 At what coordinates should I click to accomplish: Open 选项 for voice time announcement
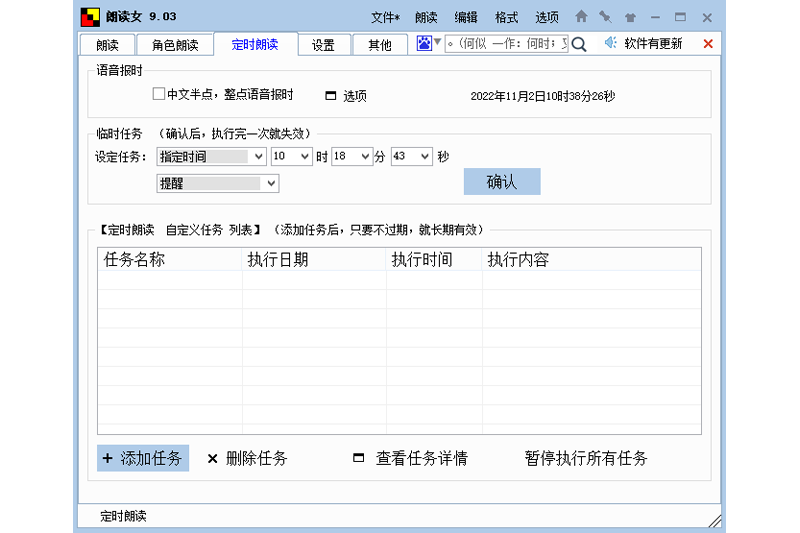(346, 96)
